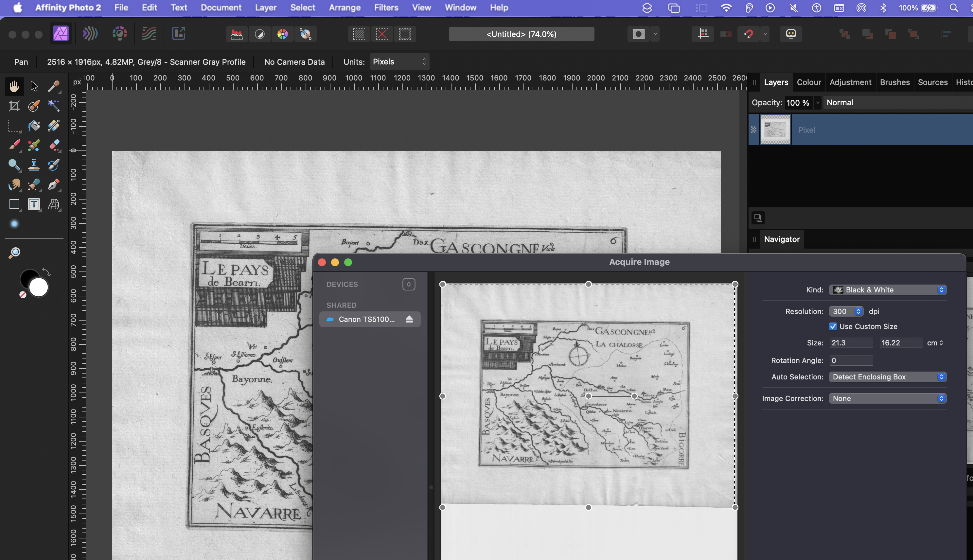Select the View (hand) tool
The height and width of the screenshot is (560, 973).
pos(14,86)
